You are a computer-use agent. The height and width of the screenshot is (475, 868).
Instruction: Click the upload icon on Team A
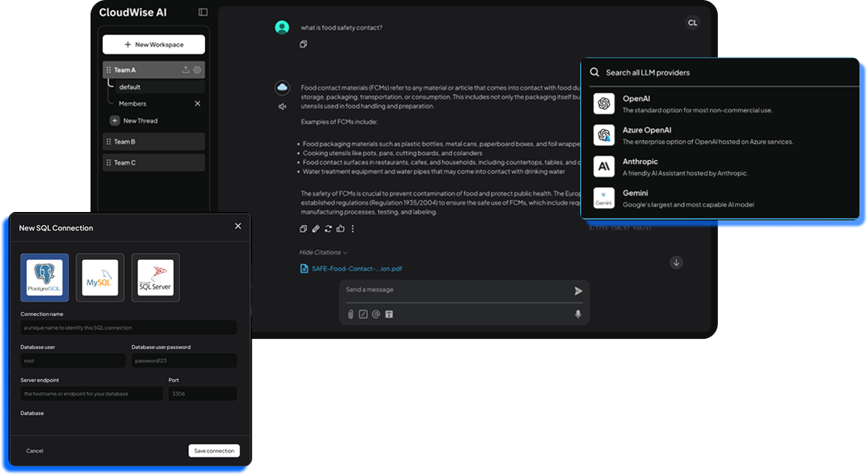(x=186, y=70)
